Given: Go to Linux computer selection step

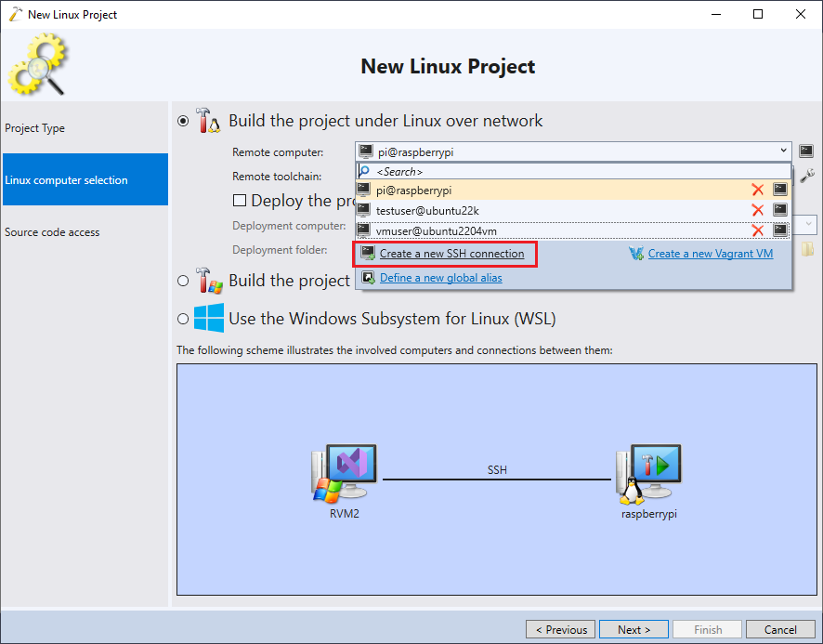Looking at the screenshot, I should [x=85, y=179].
